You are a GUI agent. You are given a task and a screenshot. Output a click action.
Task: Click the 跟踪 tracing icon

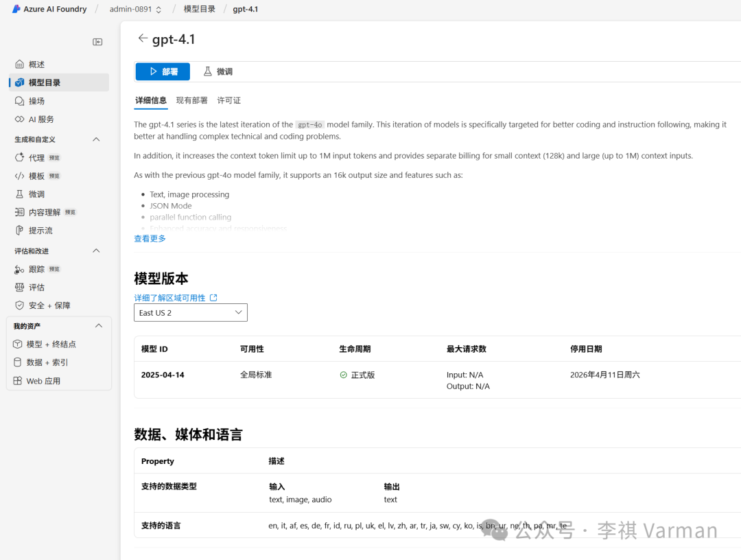[x=19, y=270]
